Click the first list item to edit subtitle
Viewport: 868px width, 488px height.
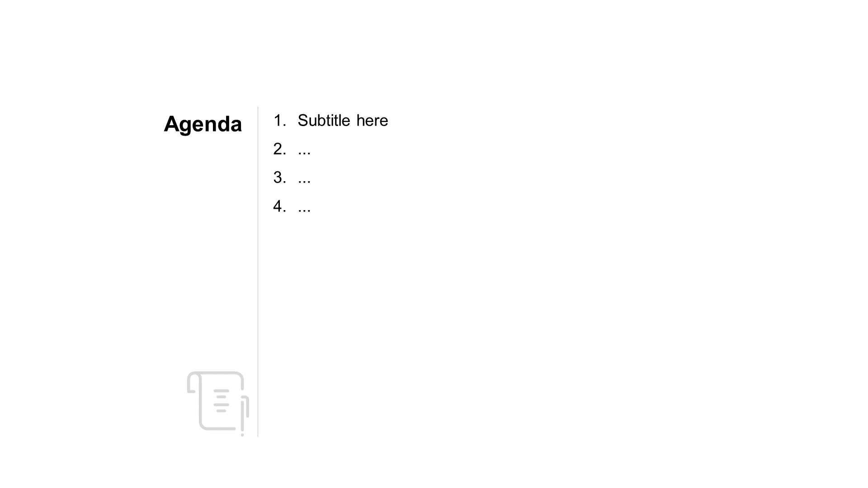(x=343, y=120)
